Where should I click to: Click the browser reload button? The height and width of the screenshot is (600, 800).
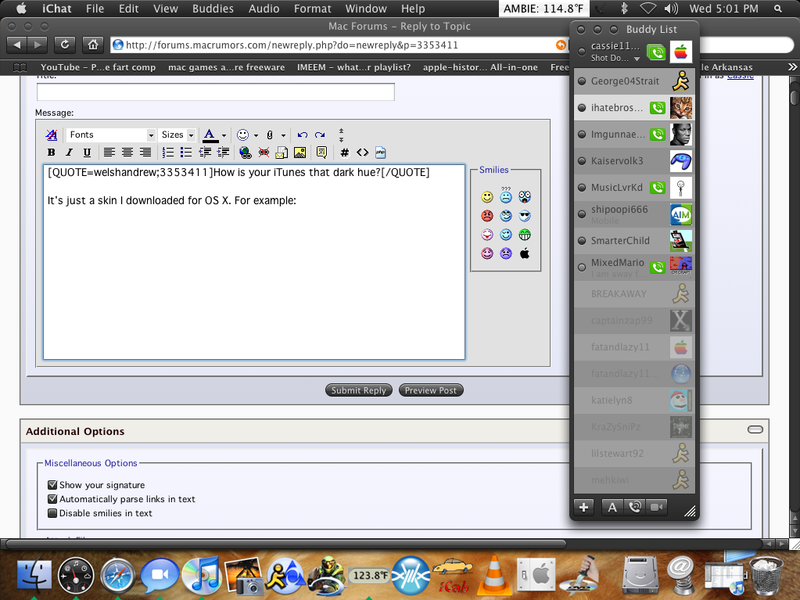click(64, 45)
